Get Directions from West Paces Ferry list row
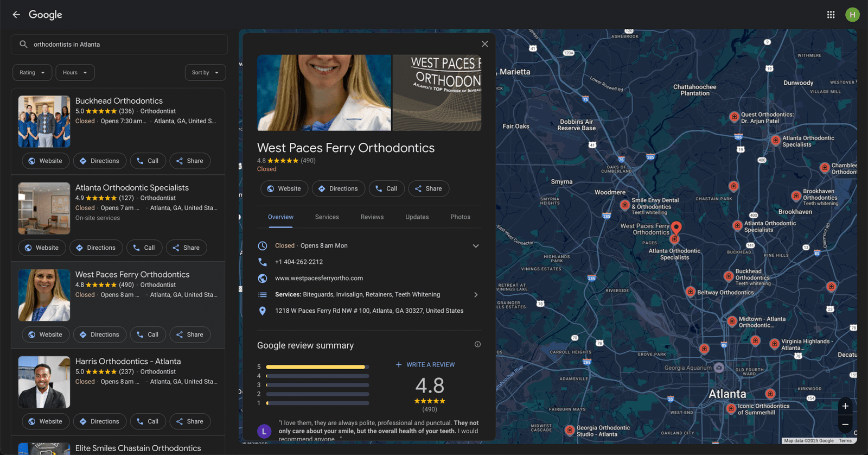 click(x=100, y=334)
